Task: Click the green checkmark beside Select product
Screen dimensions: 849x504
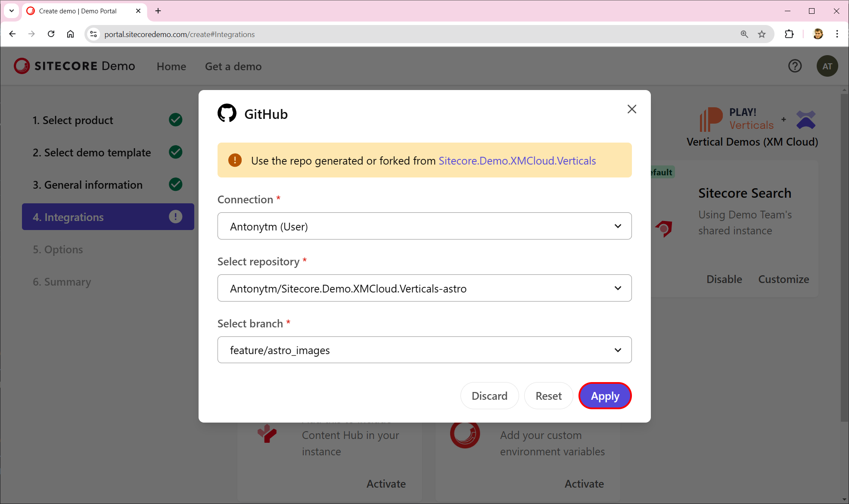Action: 175,120
